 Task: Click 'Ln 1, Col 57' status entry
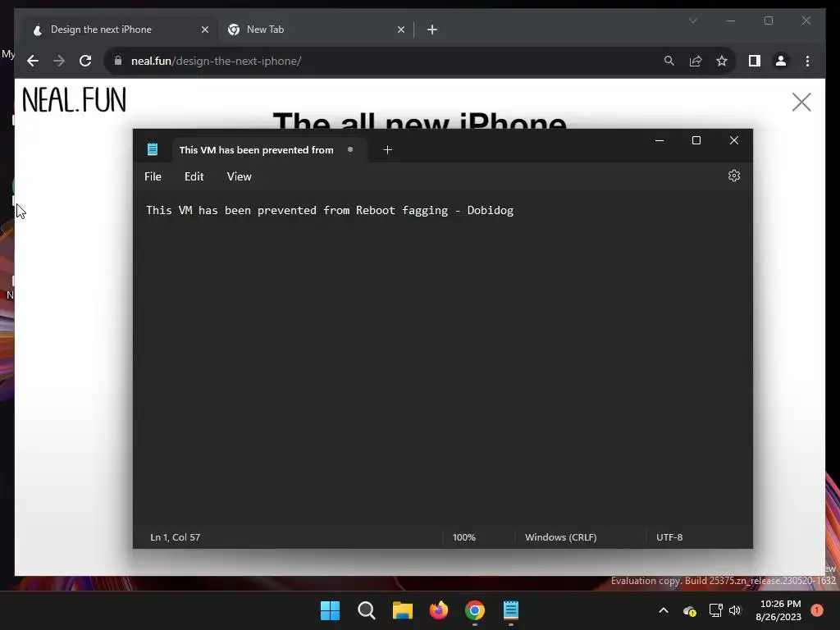click(176, 536)
